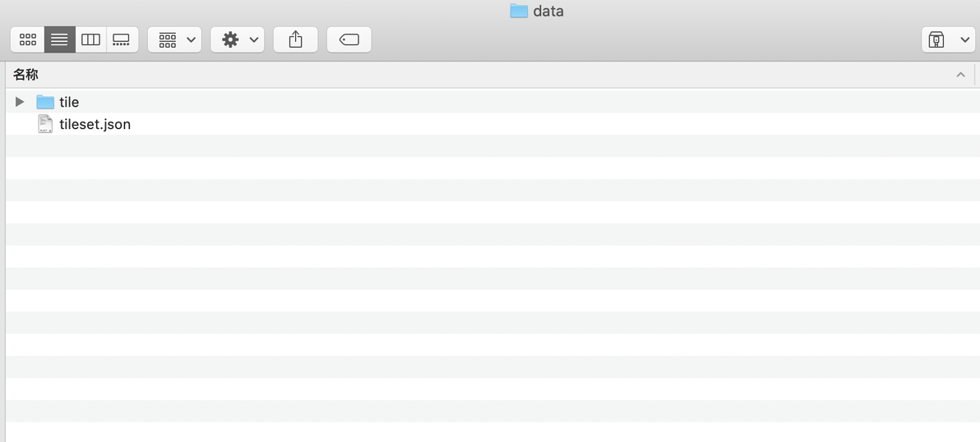Open chevron beside the archive box icon
Image resolution: width=980 pixels, height=442 pixels.
964,40
